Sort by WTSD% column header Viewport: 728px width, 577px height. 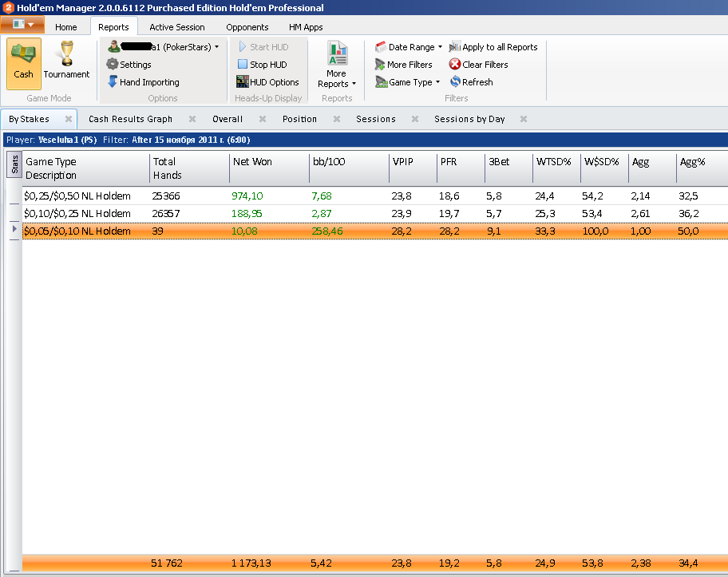[x=556, y=168]
